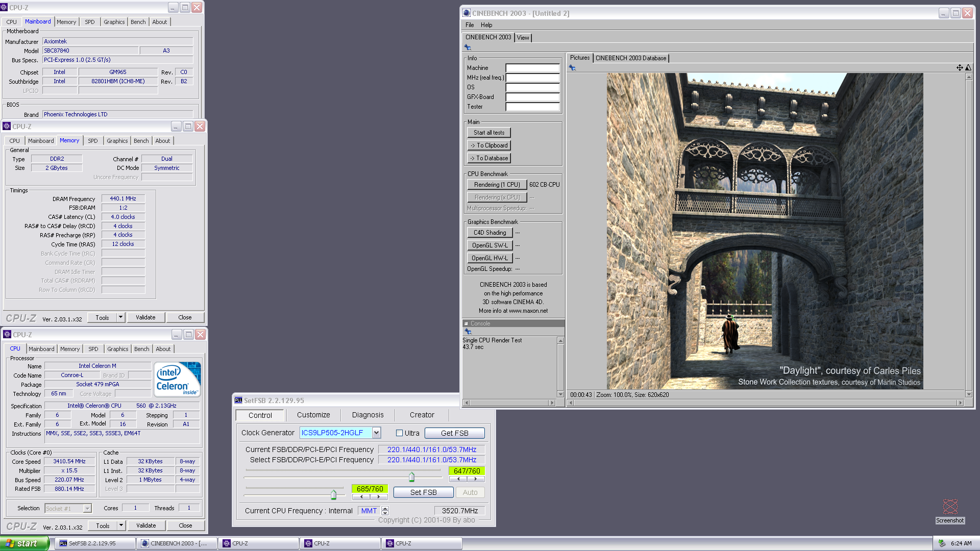Image resolution: width=980 pixels, height=551 pixels.
Task: Click the picture panel vertical scrollbar down arrow
Action: (x=969, y=394)
